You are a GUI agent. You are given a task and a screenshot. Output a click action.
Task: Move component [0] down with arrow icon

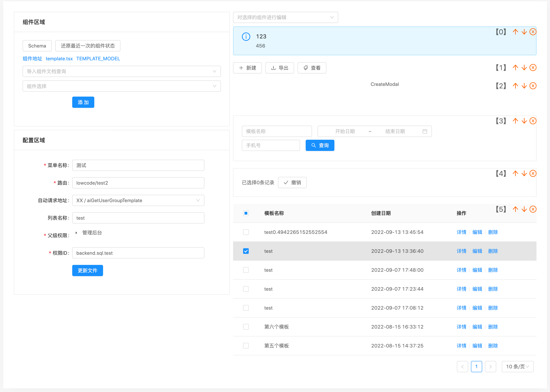(524, 32)
